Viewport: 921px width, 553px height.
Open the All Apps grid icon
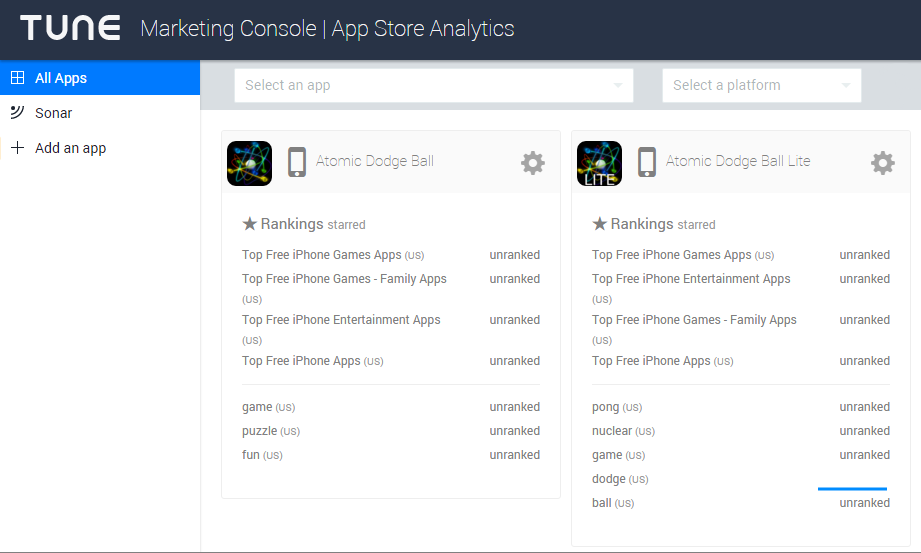pyautogui.click(x=17, y=78)
